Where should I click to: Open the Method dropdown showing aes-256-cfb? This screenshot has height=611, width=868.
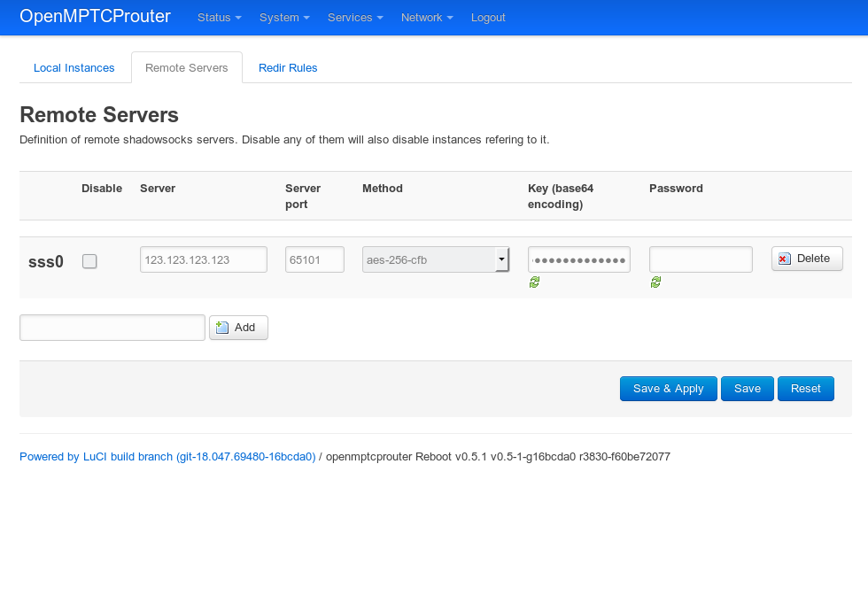coord(435,259)
